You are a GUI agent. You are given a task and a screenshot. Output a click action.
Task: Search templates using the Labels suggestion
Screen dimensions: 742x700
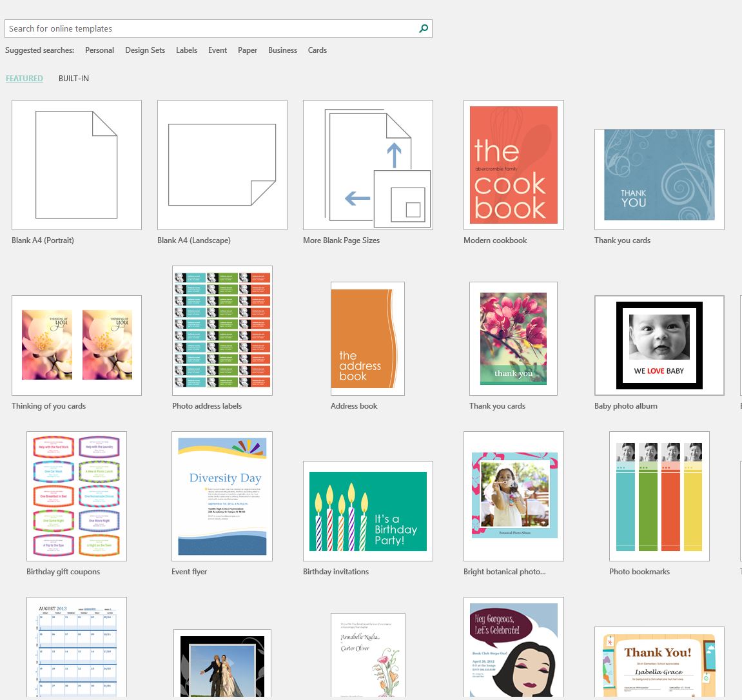point(186,50)
